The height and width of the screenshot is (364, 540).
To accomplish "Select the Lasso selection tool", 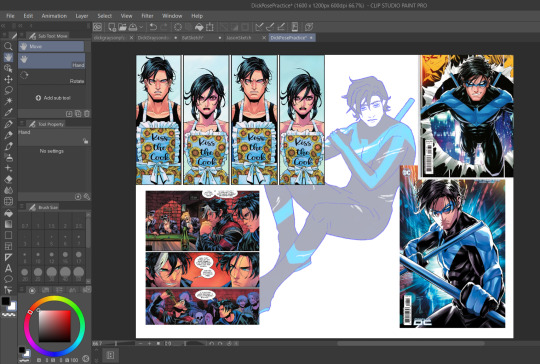I will (x=8, y=90).
